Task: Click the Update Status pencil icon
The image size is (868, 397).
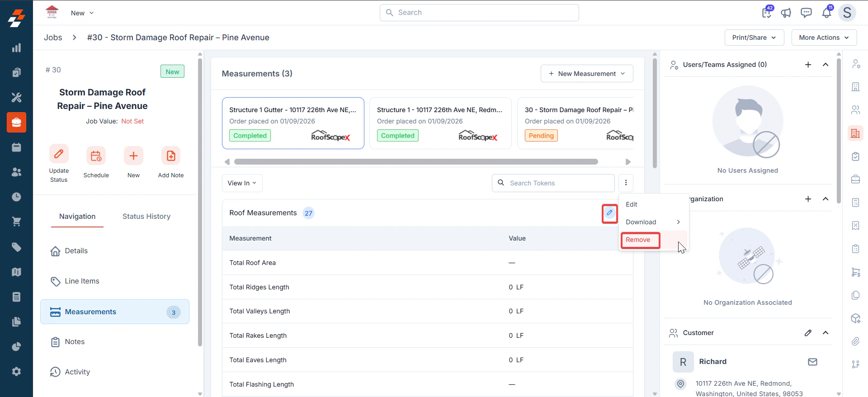Action: pyautogui.click(x=59, y=154)
